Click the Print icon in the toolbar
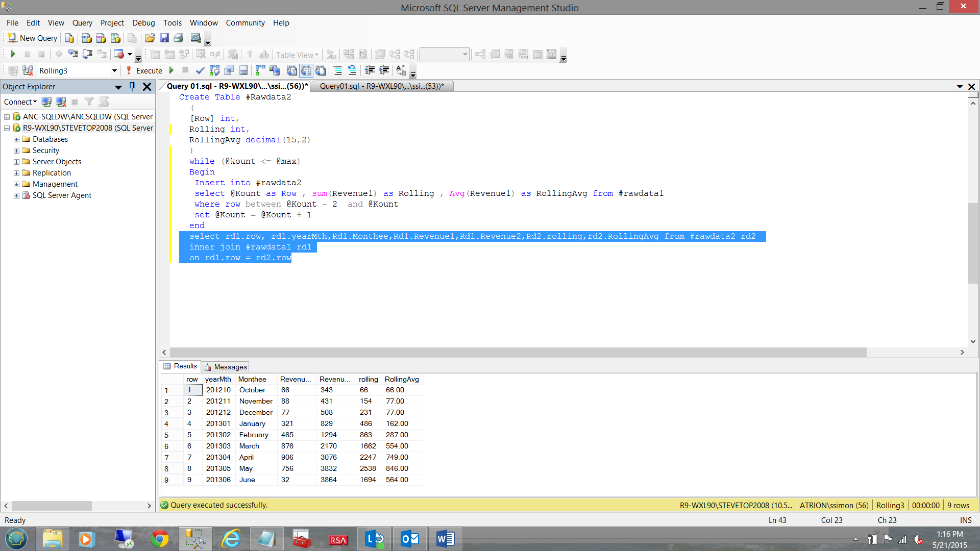Image resolution: width=980 pixels, height=551 pixels. point(178,38)
